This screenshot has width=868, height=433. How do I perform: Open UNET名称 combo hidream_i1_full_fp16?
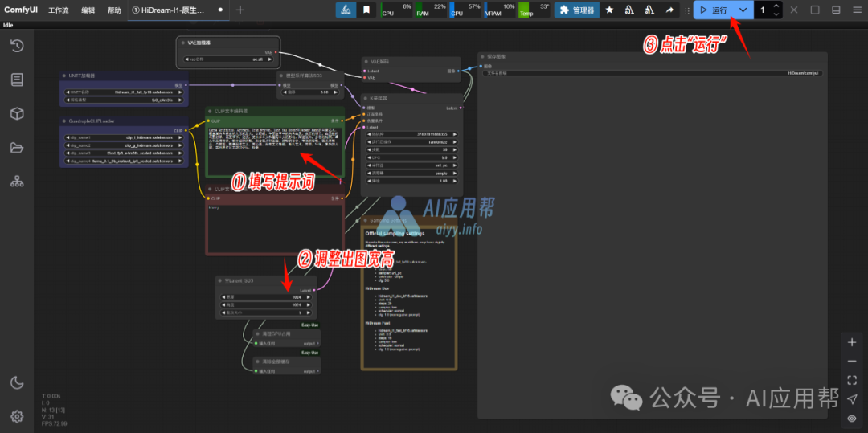(124, 92)
